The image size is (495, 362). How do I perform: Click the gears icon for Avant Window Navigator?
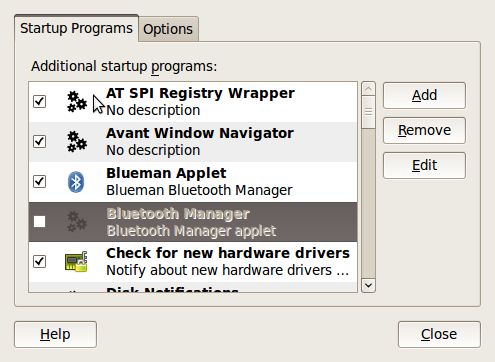(77, 142)
